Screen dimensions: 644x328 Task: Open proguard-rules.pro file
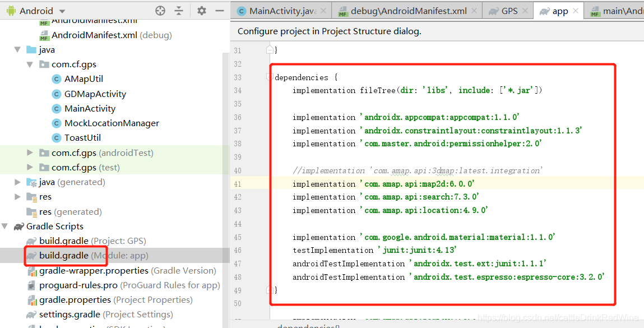pyautogui.click(x=123, y=285)
